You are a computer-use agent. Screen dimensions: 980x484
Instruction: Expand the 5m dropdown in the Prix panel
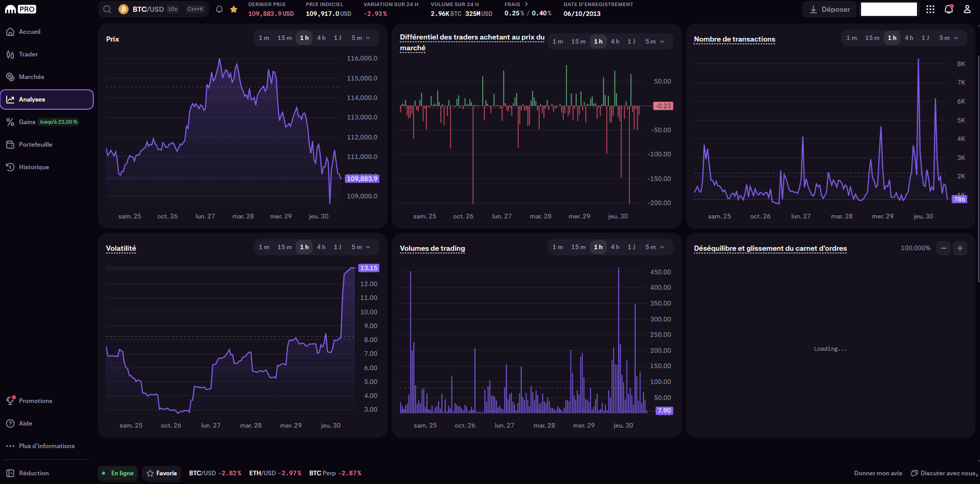click(x=360, y=37)
